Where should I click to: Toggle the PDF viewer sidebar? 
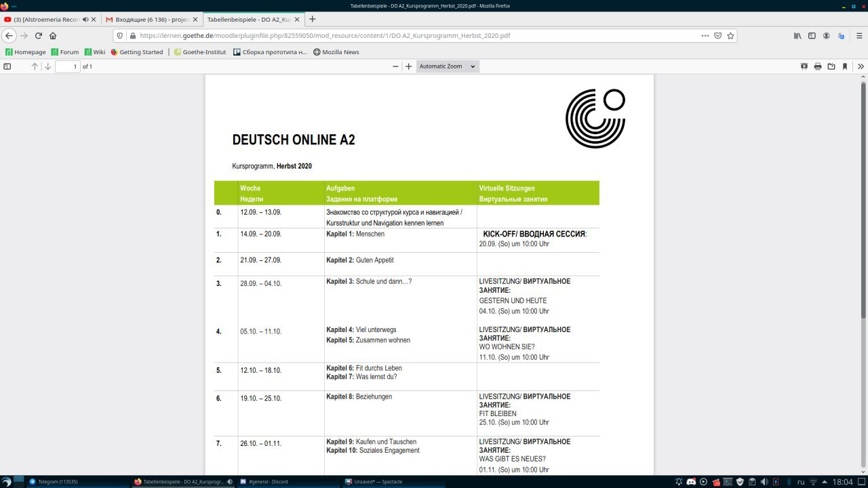(x=7, y=66)
